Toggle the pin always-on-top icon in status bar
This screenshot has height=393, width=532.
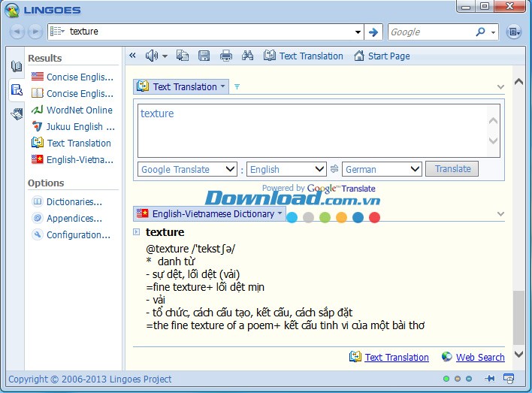click(x=490, y=379)
